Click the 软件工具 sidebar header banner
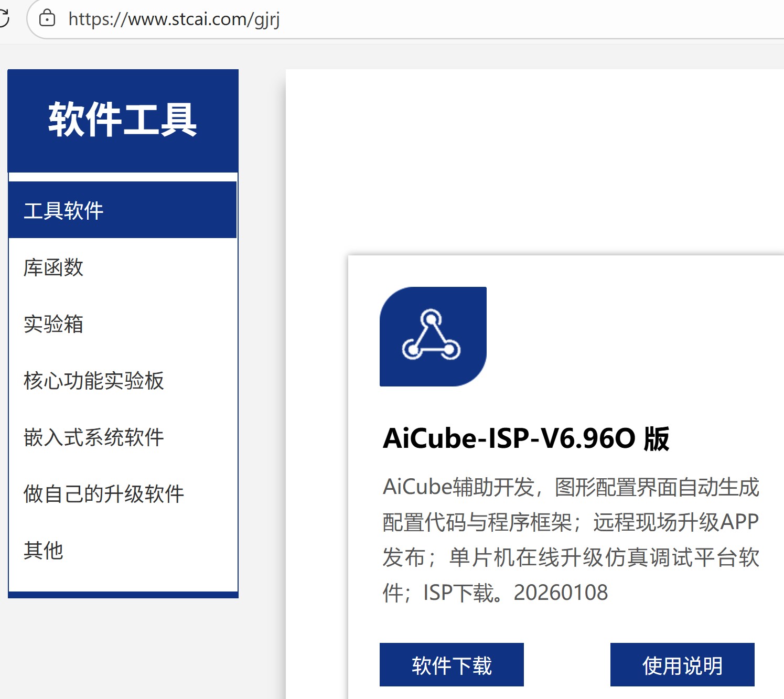This screenshot has width=784, height=699. click(x=123, y=119)
